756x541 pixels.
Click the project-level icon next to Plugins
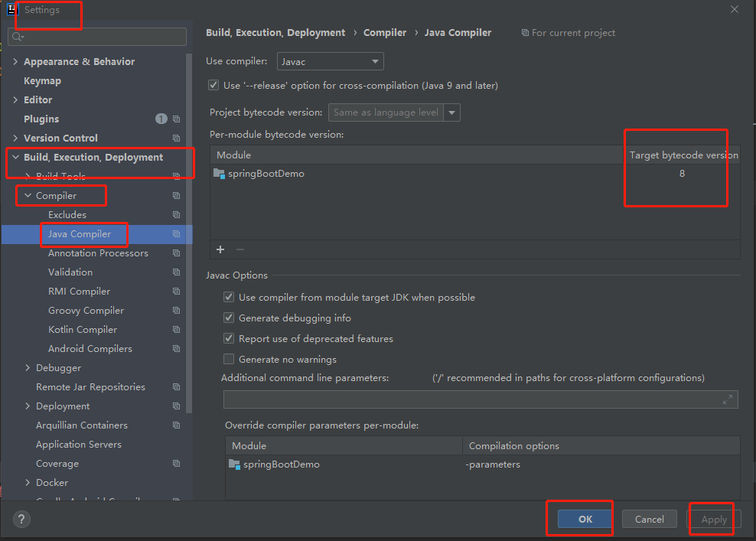[177, 119]
